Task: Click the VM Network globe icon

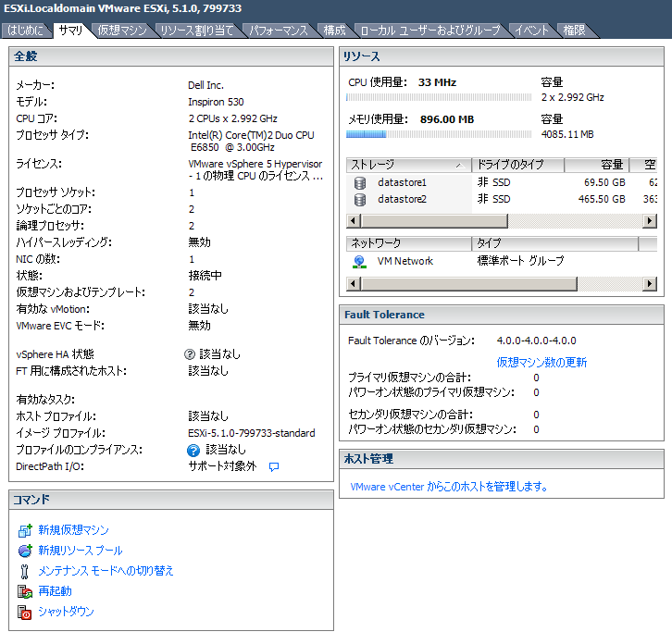Action: point(359,261)
